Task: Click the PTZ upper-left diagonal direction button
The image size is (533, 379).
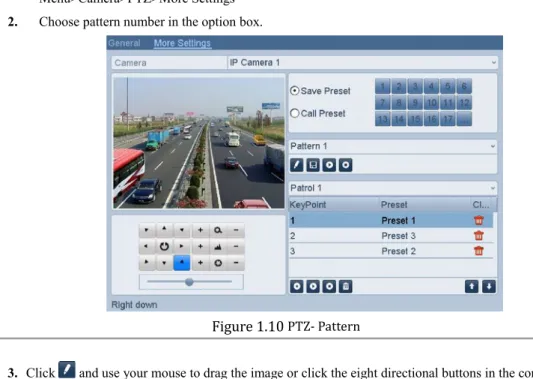Action: pyautogui.click(x=147, y=230)
